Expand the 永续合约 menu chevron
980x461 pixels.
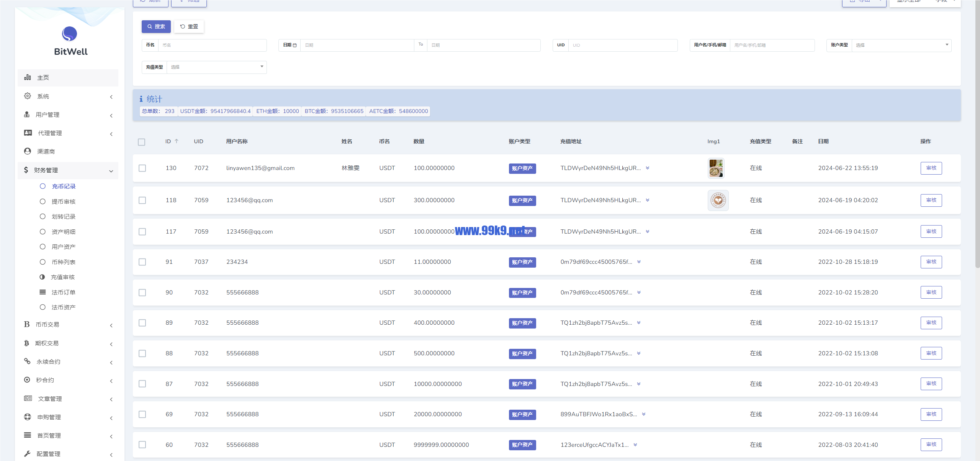111,362
